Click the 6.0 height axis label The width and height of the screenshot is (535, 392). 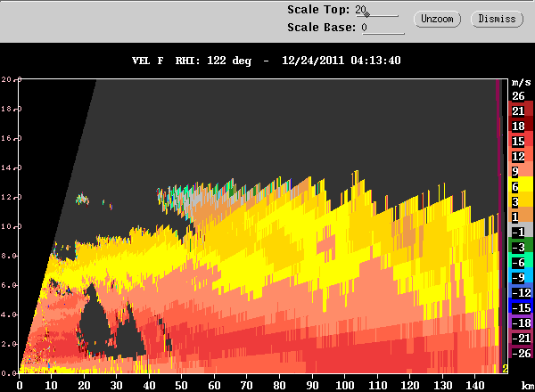point(8,285)
